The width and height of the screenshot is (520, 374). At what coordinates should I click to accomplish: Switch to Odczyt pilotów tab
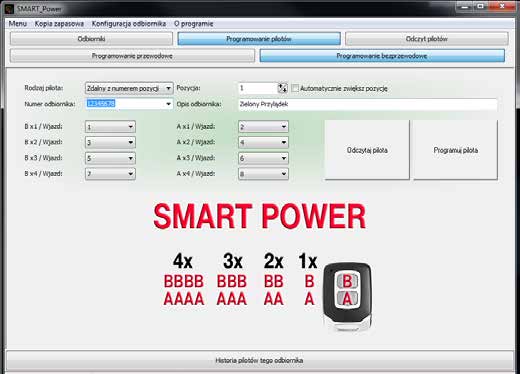pos(427,39)
